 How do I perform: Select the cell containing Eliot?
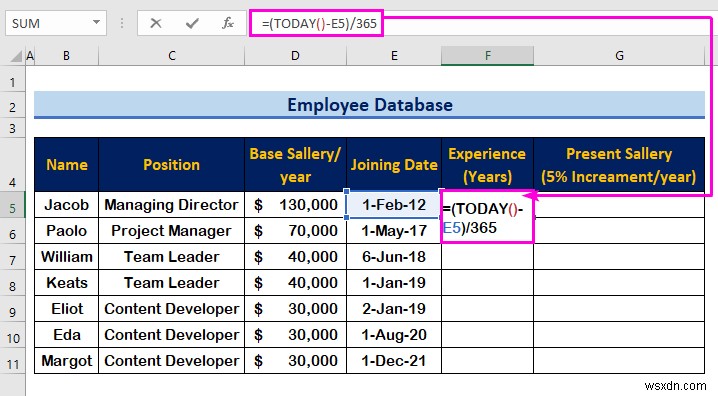pyautogui.click(x=66, y=309)
